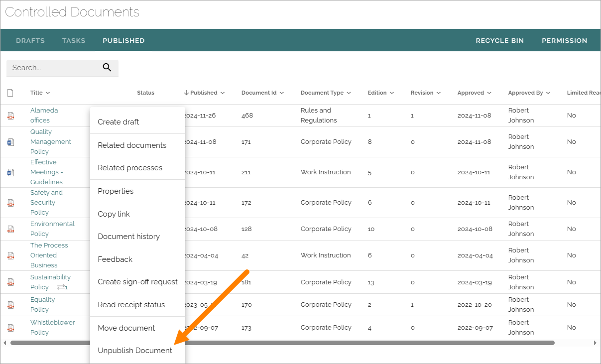
Task: Open the Approved column dropdown
Action: pyautogui.click(x=489, y=93)
